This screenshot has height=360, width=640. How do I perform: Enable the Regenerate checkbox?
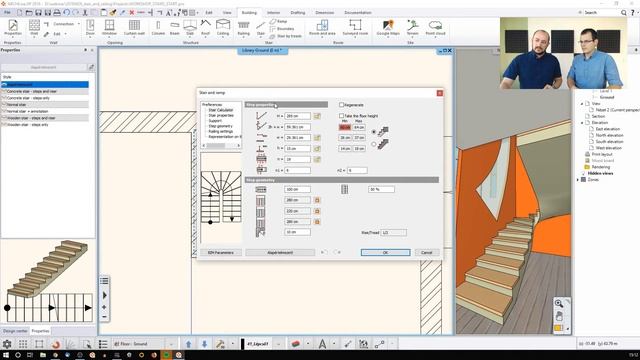pos(342,105)
